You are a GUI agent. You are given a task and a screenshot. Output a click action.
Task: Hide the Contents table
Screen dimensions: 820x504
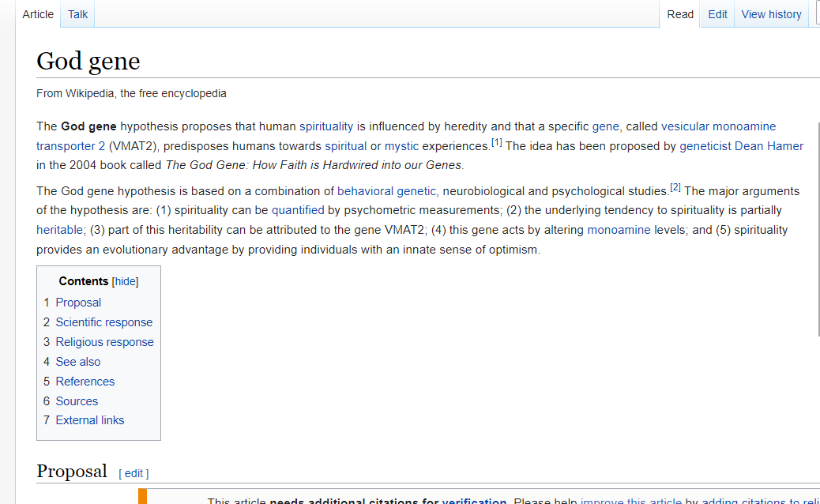(x=125, y=281)
